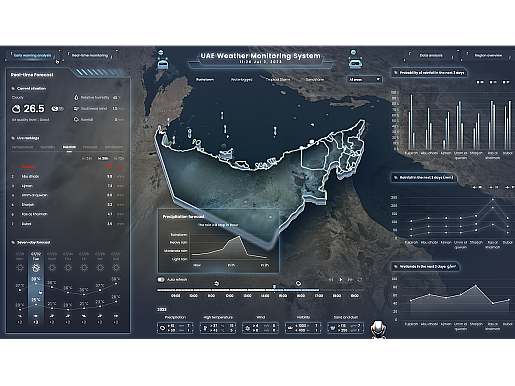Select the Humidity ranking tab

48,147
